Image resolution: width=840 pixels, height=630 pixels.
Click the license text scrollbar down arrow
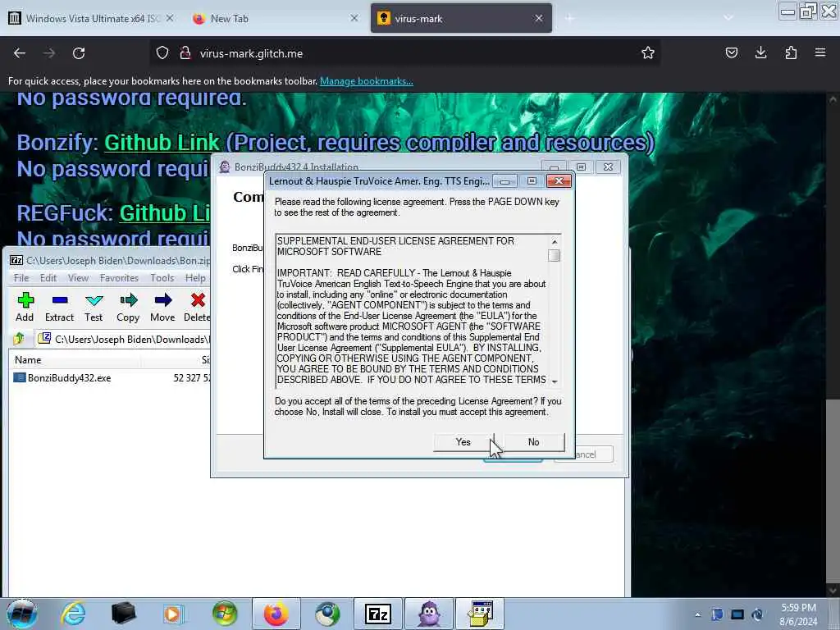pyautogui.click(x=555, y=381)
